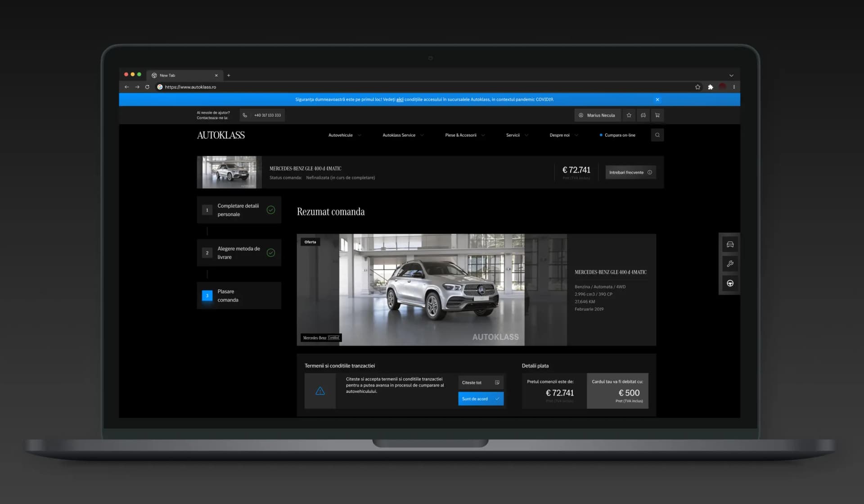Image resolution: width=864 pixels, height=504 pixels.
Task: Read all terms via Citeste tot
Action: (x=481, y=382)
